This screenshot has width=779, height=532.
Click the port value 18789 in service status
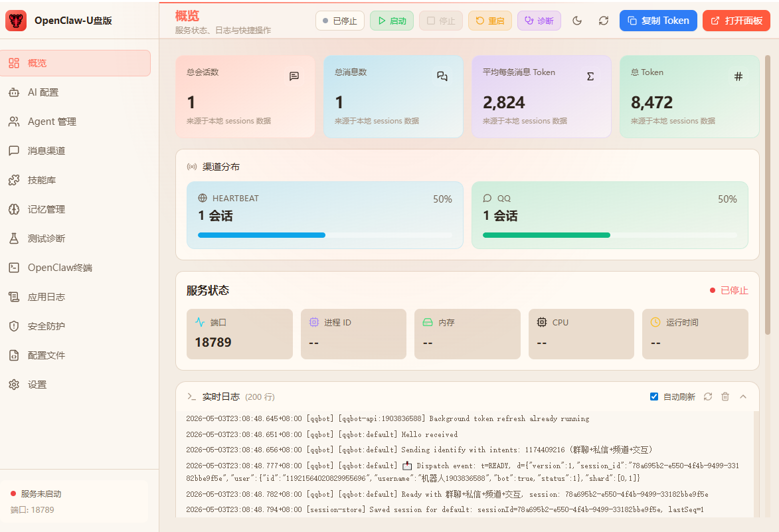(x=213, y=343)
